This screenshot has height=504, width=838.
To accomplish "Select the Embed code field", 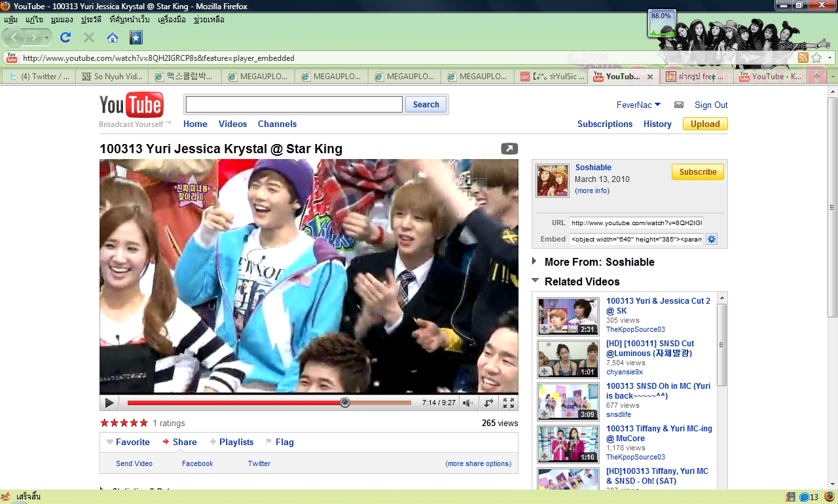I will (636, 239).
